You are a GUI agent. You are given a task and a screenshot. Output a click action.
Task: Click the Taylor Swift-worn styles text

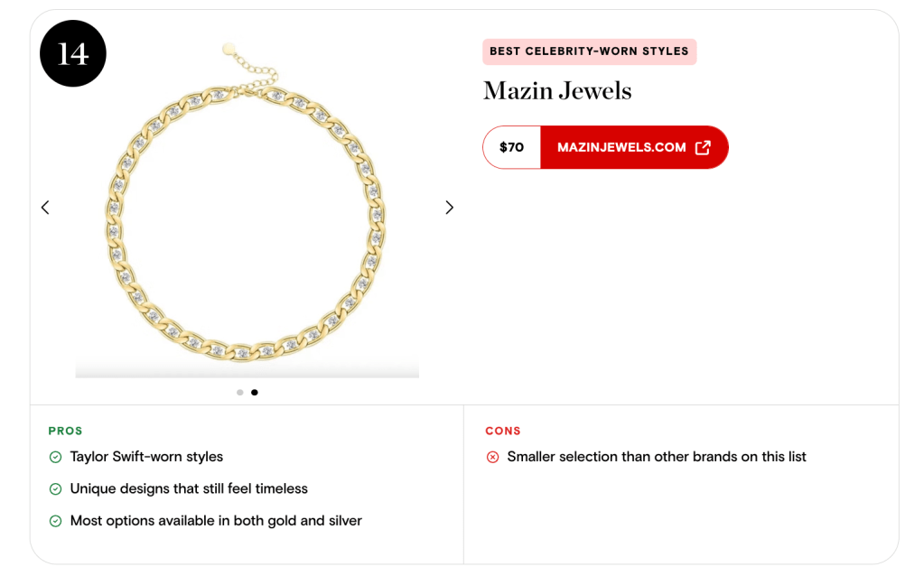click(146, 457)
